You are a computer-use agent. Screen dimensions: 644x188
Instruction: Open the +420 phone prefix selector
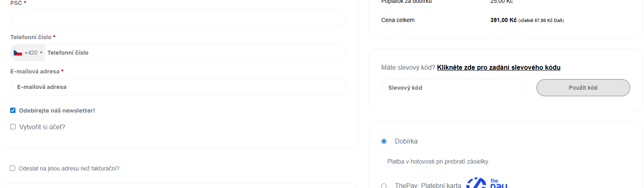pyautogui.click(x=30, y=53)
